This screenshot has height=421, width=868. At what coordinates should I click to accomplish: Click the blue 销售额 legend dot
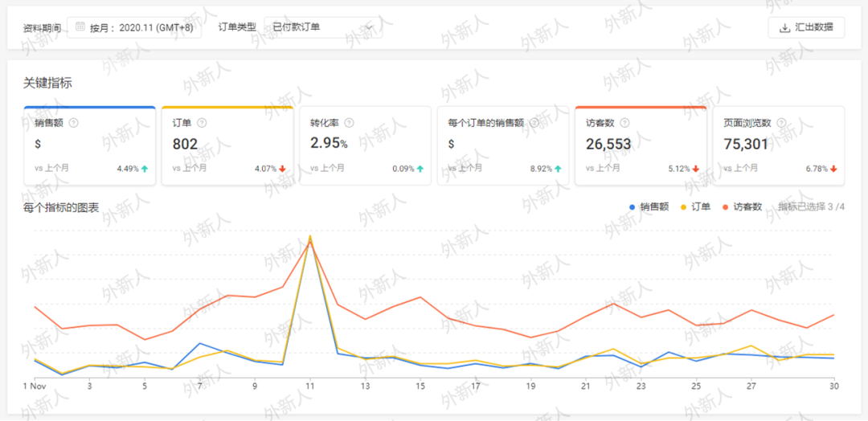click(633, 207)
